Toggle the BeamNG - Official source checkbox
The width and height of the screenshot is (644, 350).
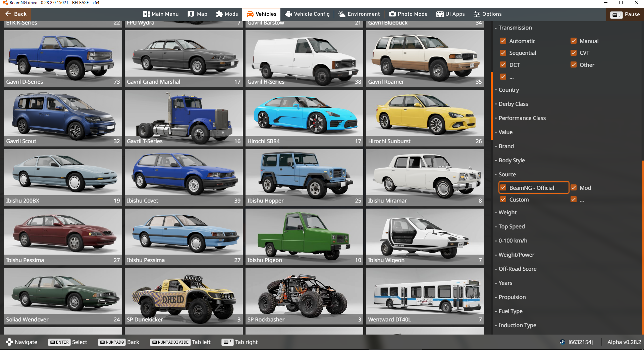503,188
